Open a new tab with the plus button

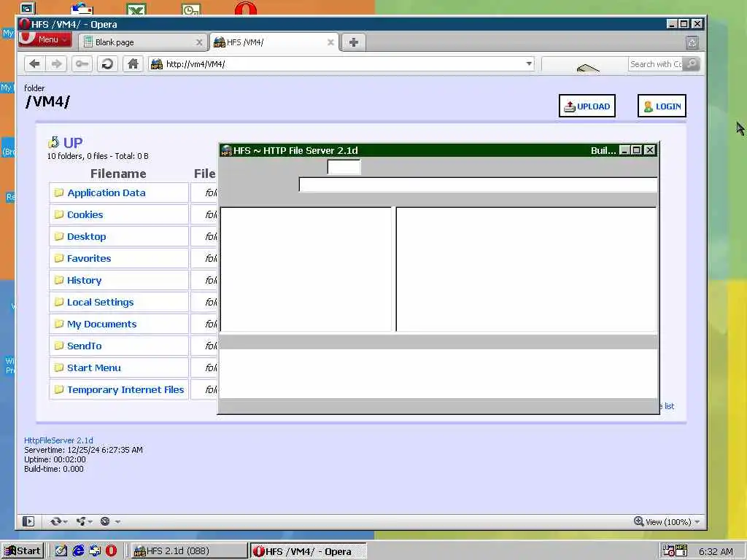pyautogui.click(x=354, y=42)
